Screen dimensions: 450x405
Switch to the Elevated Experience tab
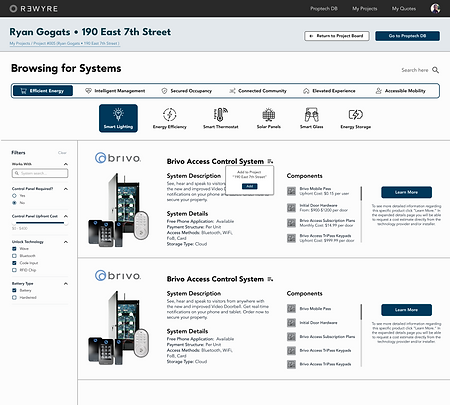[329, 91]
